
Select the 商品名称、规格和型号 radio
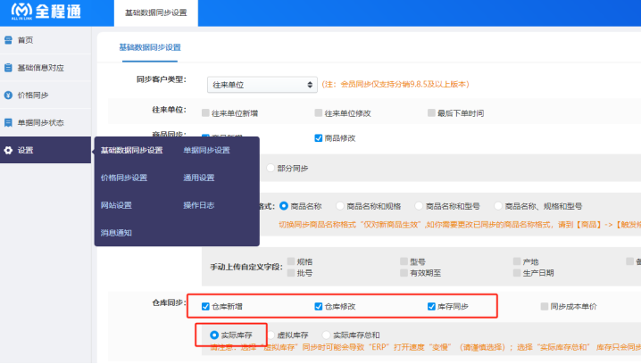[x=498, y=206]
